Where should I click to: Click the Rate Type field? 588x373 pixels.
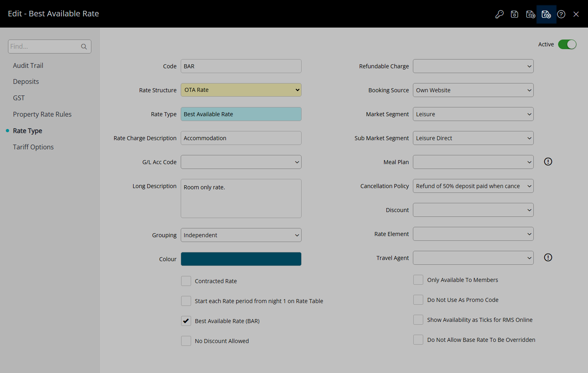coord(241,114)
